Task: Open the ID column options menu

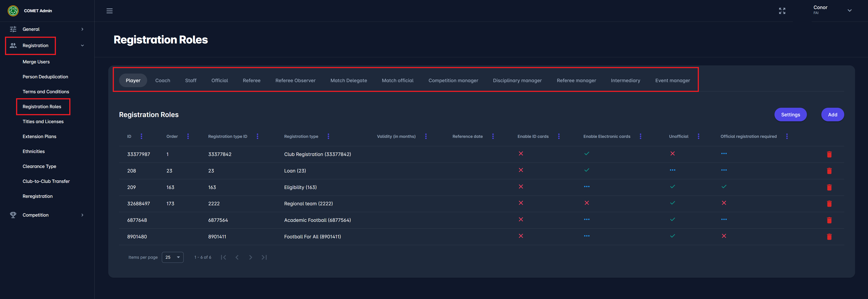Action: point(141,136)
